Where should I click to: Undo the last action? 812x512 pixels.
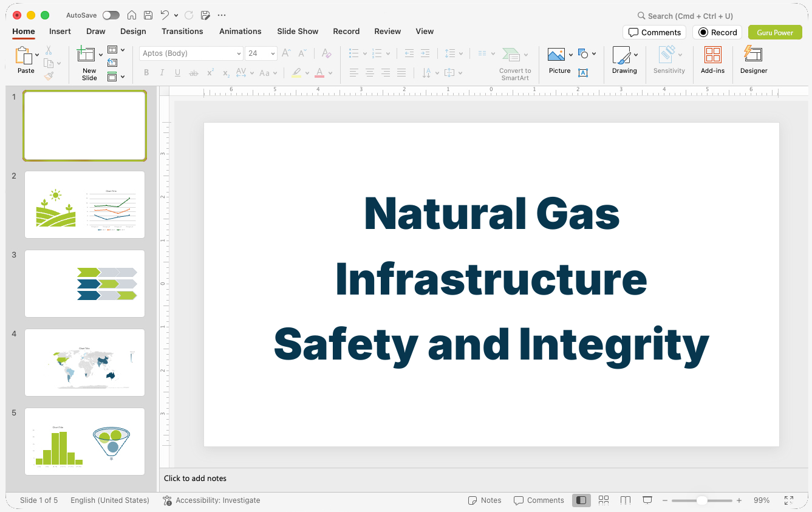click(x=165, y=15)
